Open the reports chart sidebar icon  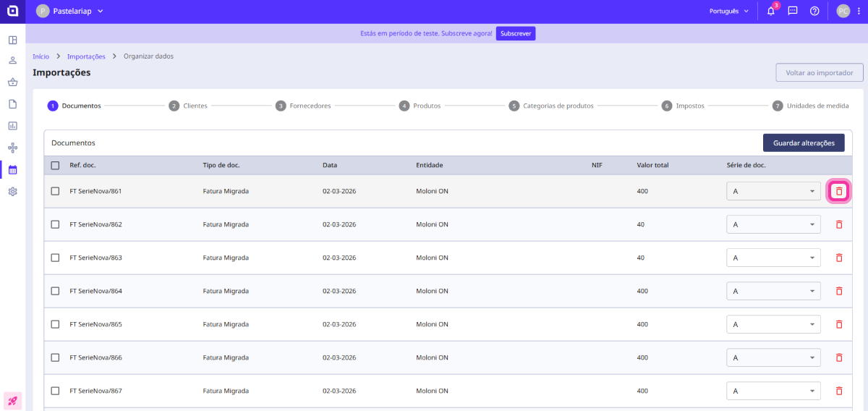point(12,126)
